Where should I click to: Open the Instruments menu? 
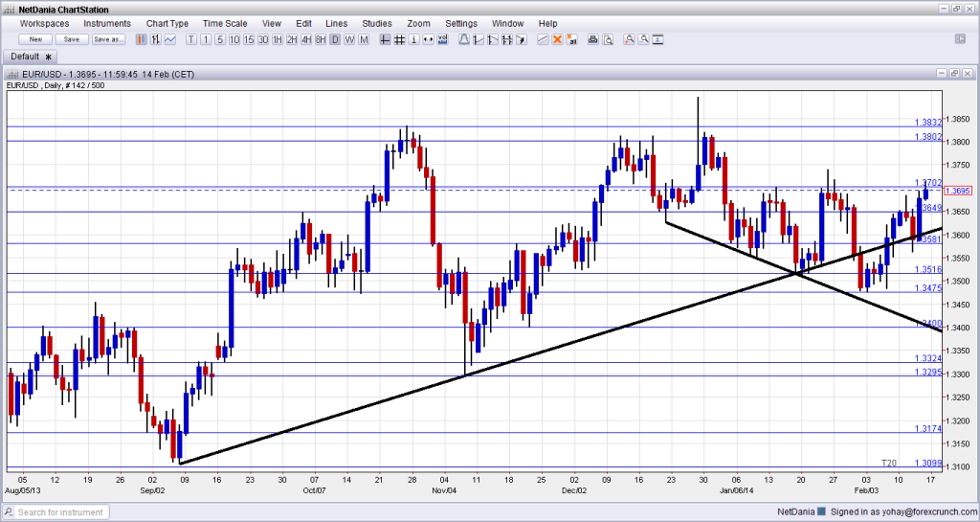(107, 23)
